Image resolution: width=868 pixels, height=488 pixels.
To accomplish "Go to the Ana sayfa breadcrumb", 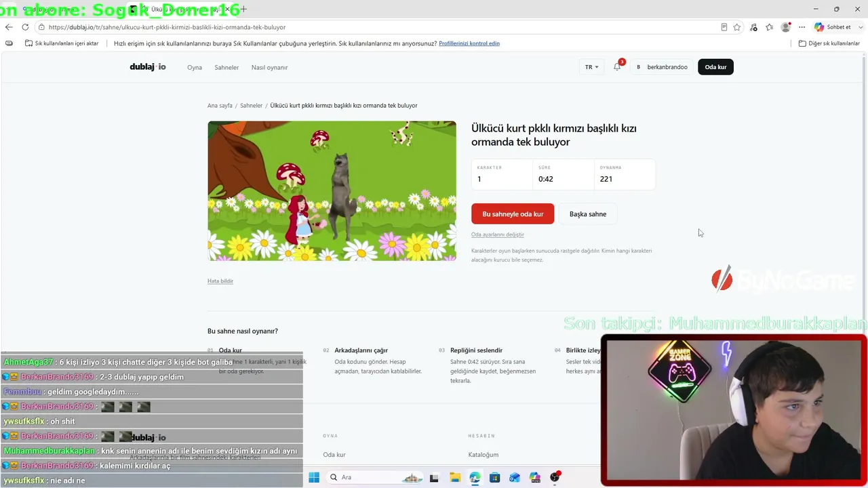I will [x=220, y=106].
